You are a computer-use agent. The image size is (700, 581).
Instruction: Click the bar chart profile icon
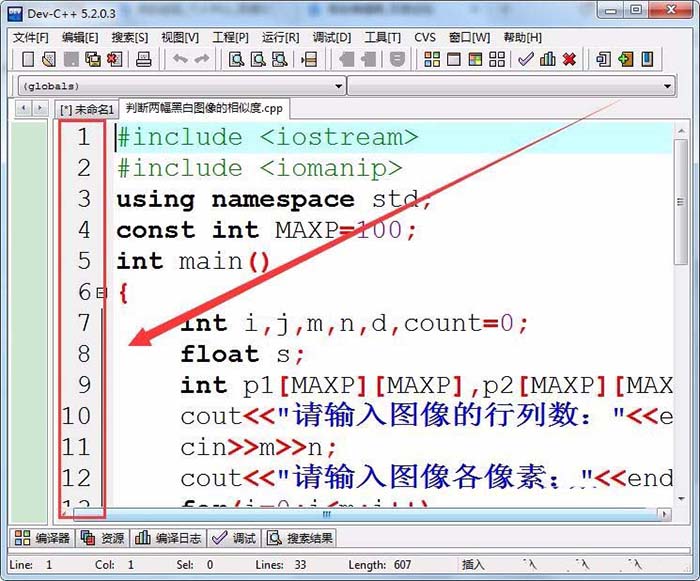[x=547, y=59]
